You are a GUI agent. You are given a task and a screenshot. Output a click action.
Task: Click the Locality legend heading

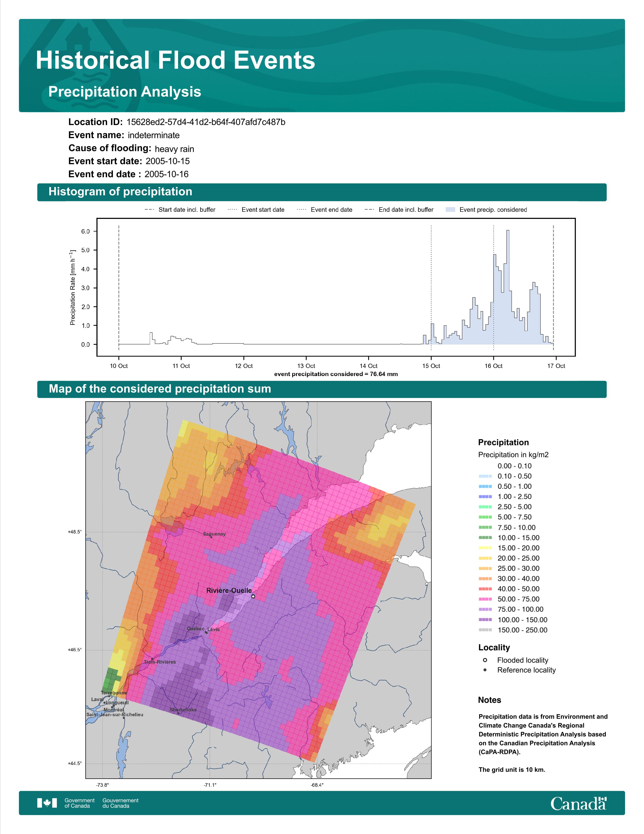tap(494, 648)
